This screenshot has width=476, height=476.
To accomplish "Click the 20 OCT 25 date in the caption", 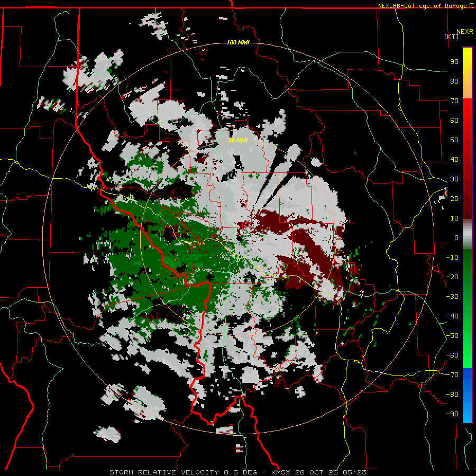I will click(x=316, y=472).
